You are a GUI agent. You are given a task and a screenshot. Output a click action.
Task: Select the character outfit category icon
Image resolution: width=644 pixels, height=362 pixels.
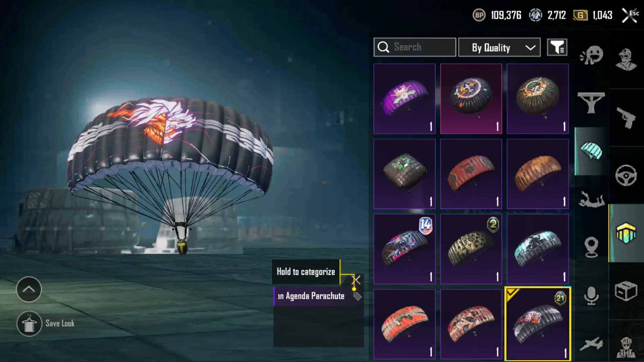point(626,59)
